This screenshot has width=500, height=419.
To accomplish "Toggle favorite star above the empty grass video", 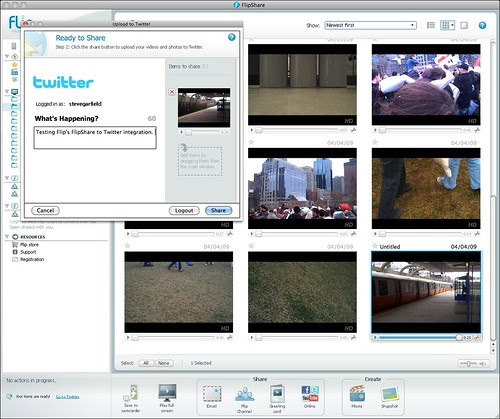I will [x=251, y=246].
